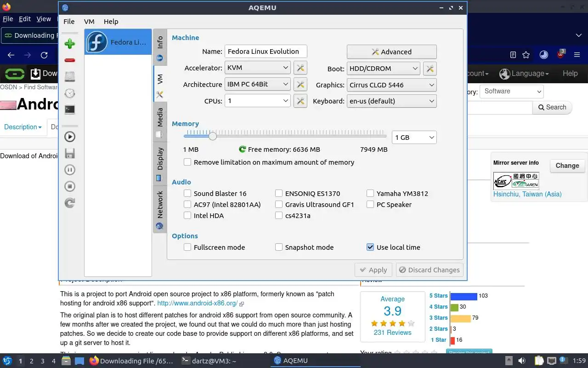Open AQEMU VM menu

coord(89,21)
